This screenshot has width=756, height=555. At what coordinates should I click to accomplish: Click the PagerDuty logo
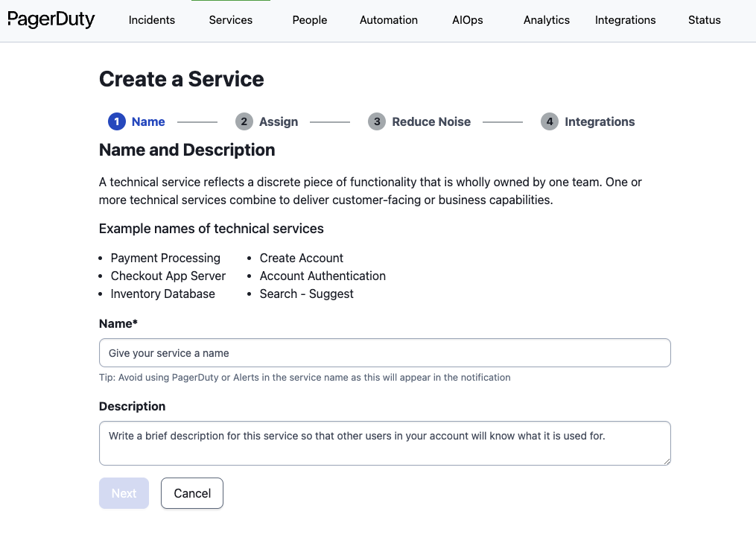(x=51, y=20)
